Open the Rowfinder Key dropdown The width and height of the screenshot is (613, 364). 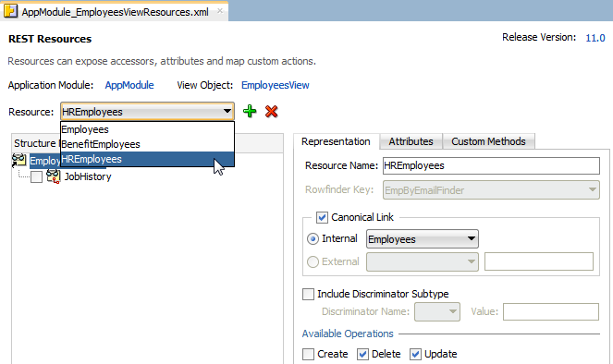pos(491,189)
